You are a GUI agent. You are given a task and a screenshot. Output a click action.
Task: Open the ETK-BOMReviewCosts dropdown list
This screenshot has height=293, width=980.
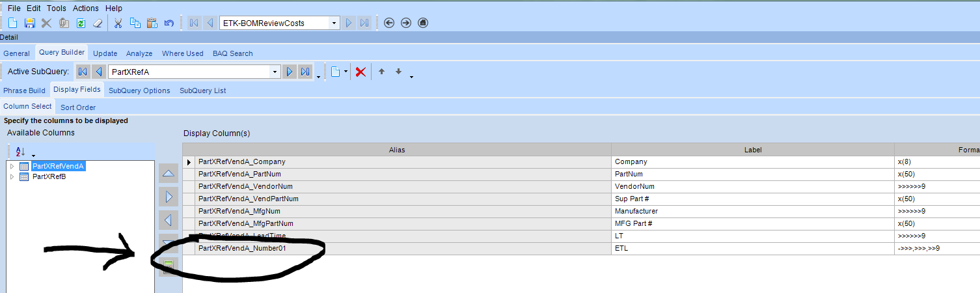[x=334, y=23]
